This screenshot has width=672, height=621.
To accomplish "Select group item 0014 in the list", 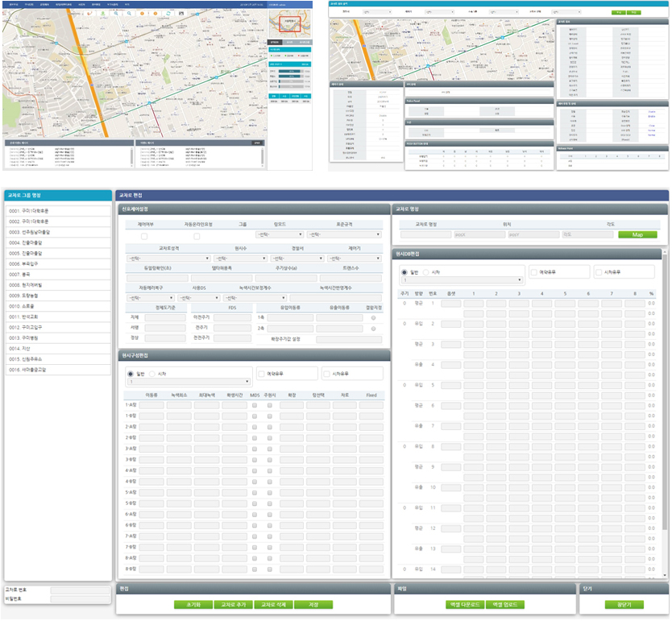I will coord(58,349).
